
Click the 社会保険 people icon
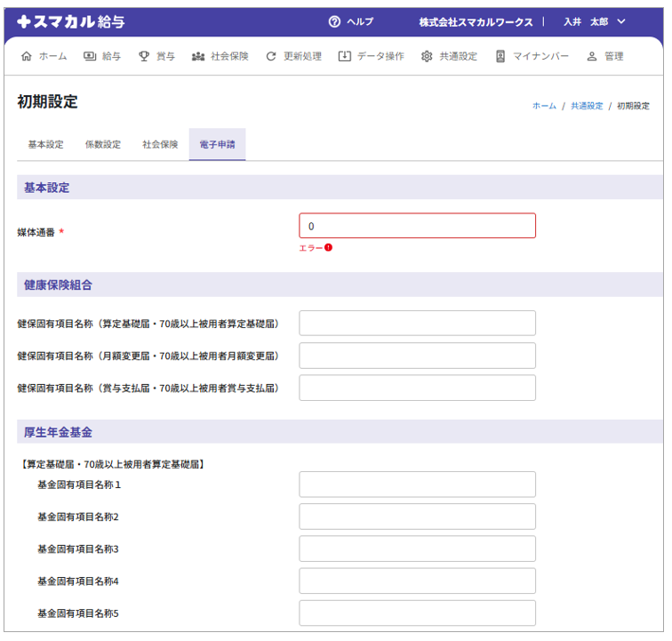point(198,56)
